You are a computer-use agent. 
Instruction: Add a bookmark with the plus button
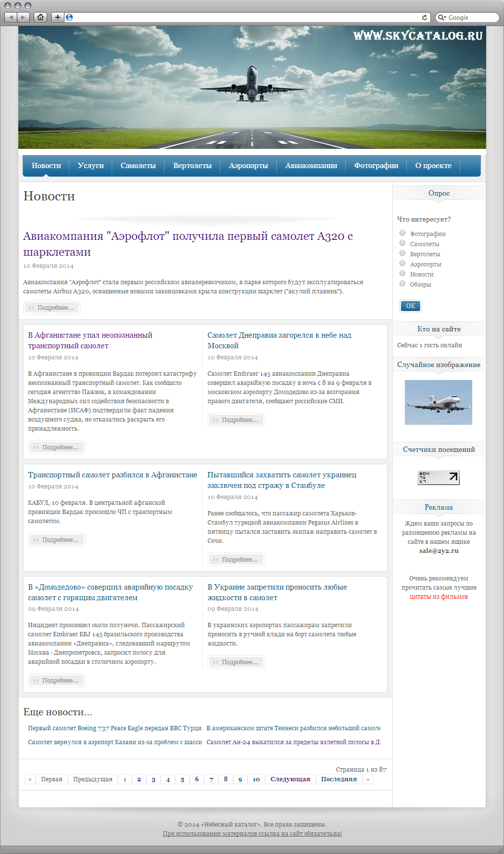57,17
